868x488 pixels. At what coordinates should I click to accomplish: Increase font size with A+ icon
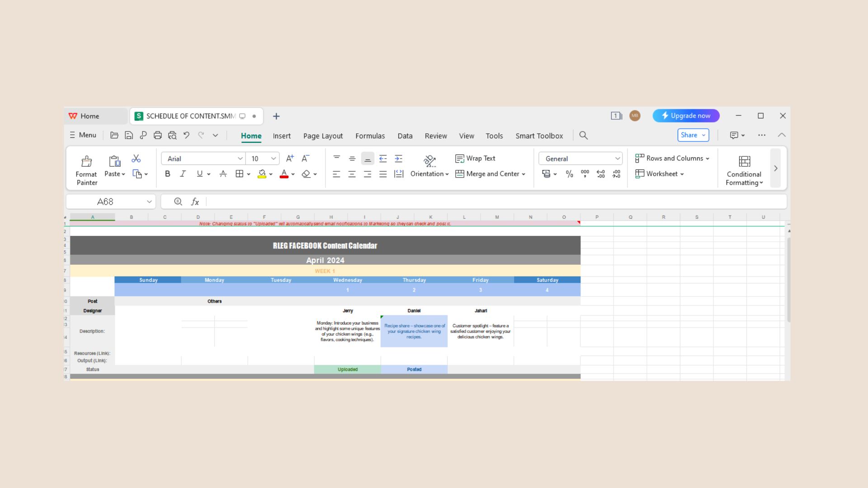coord(290,158)
